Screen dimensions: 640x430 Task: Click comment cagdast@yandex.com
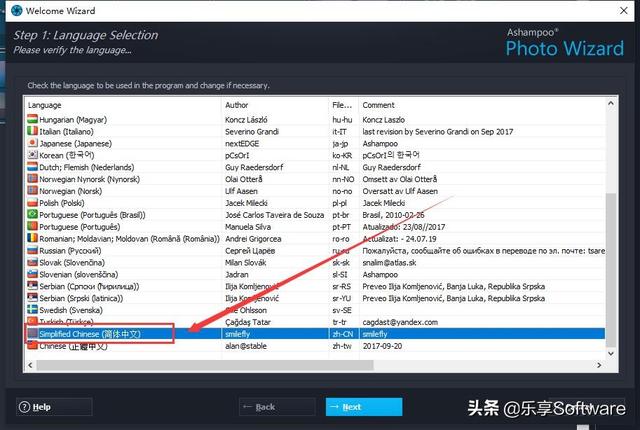click(400, 322)
